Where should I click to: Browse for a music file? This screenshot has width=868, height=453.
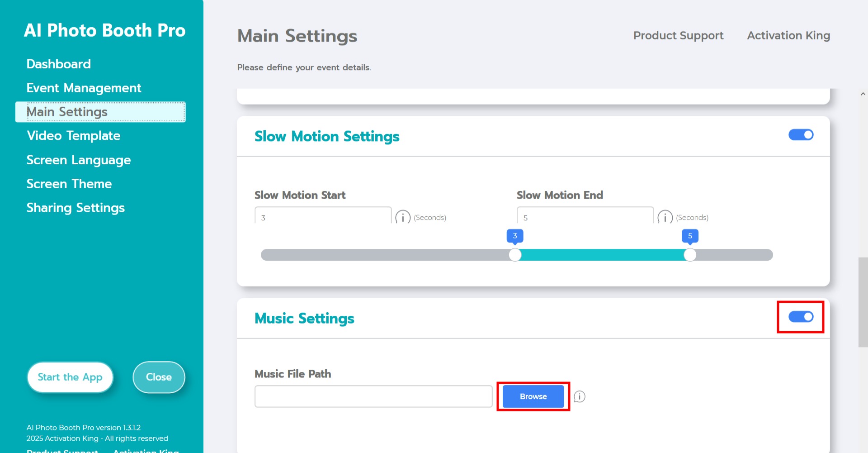(x=533, y=396)
